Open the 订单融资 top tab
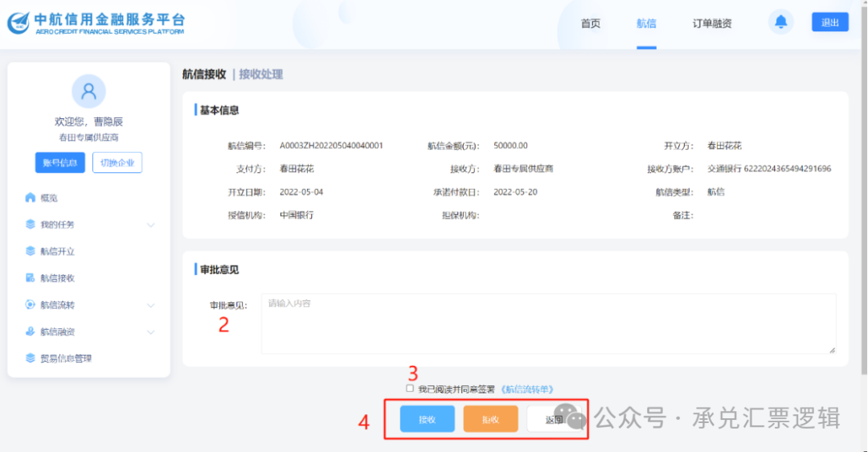868x452 pixels. (712, 23)
